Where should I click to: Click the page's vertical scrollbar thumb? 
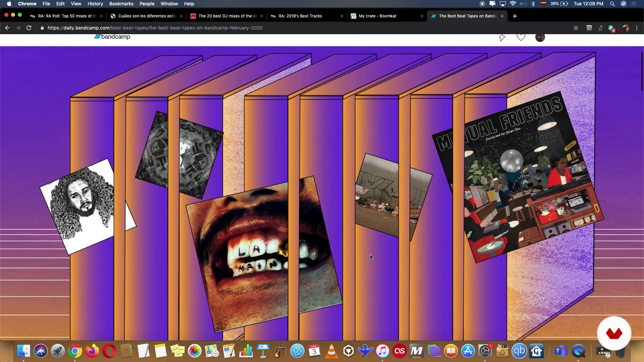click(642, 71)
